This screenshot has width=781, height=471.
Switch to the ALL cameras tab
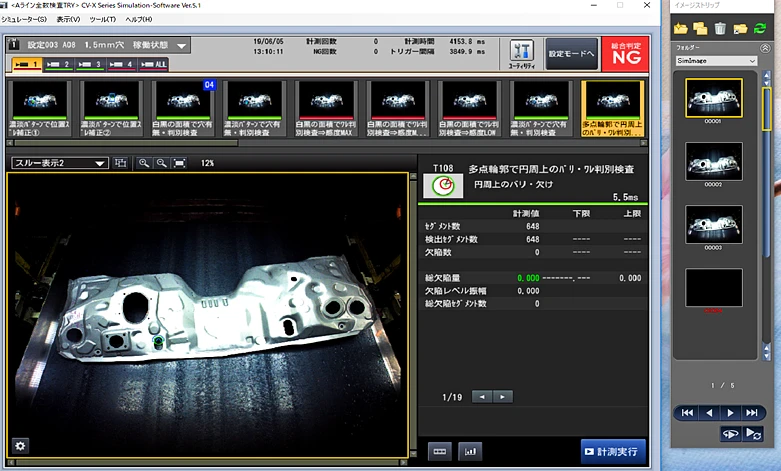click(x=153, y=65)
